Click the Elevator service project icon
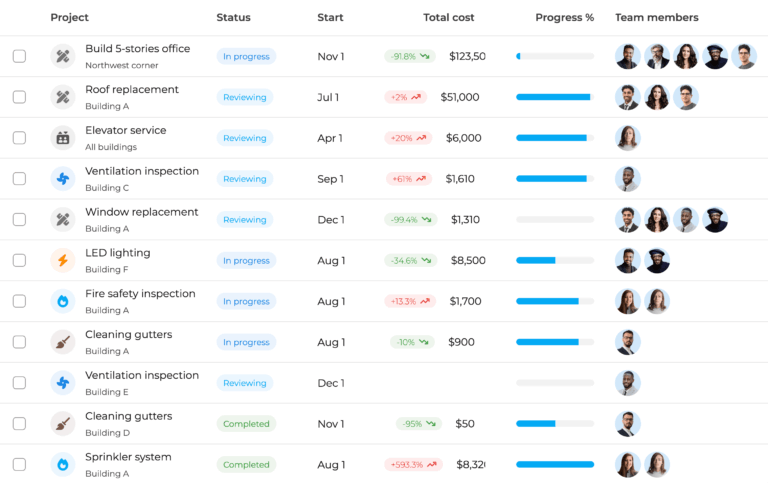 tap(63, 138)
